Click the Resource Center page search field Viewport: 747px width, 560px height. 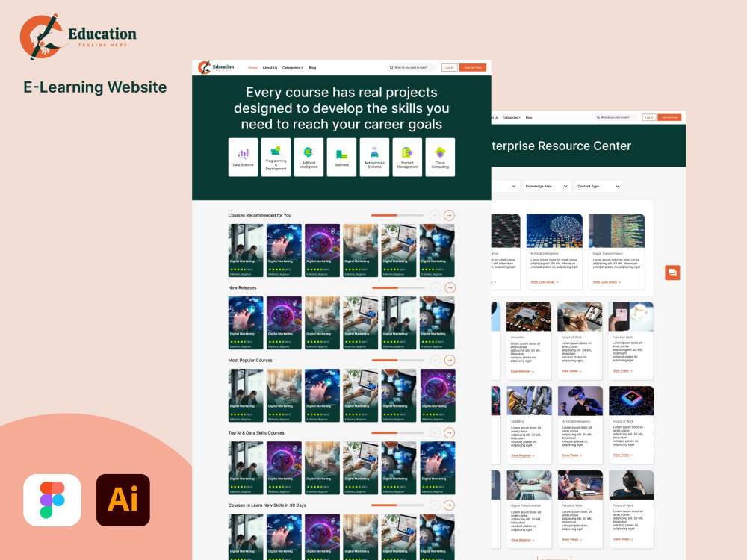click(616, 117)
